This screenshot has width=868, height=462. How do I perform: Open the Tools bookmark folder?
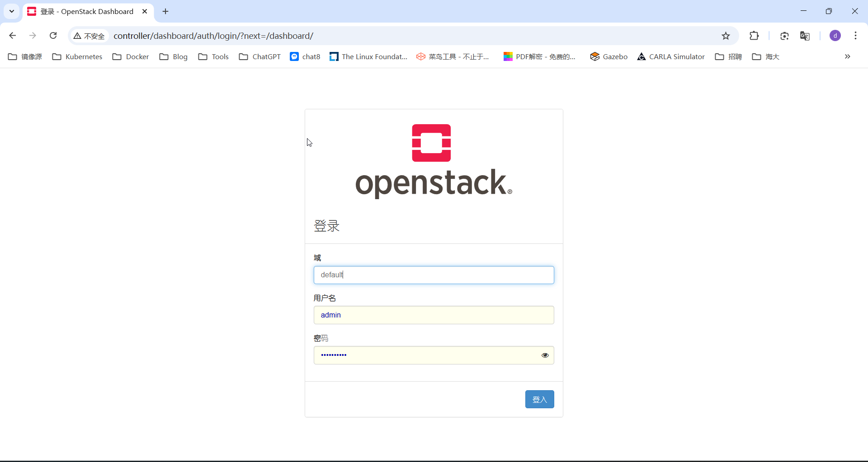213,56
